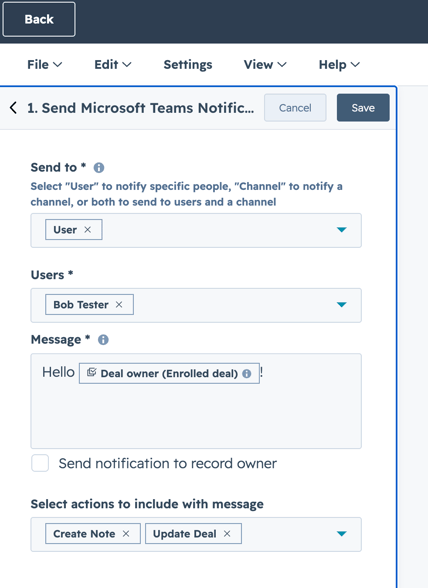This screenshot has width=428, height=588.
Task: Open the File menu
Action: coord(45,64)
